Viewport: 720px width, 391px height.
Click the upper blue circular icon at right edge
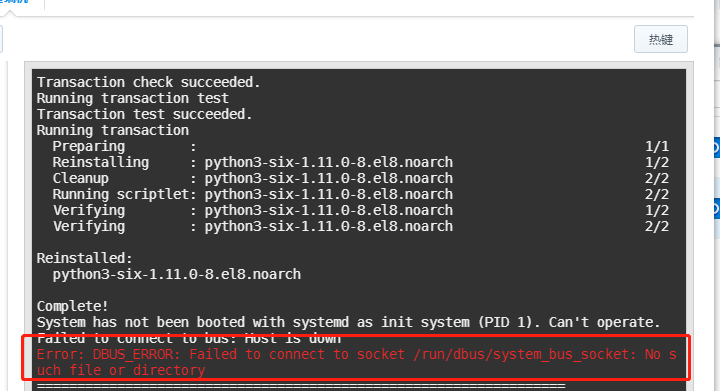coord(716,148)
